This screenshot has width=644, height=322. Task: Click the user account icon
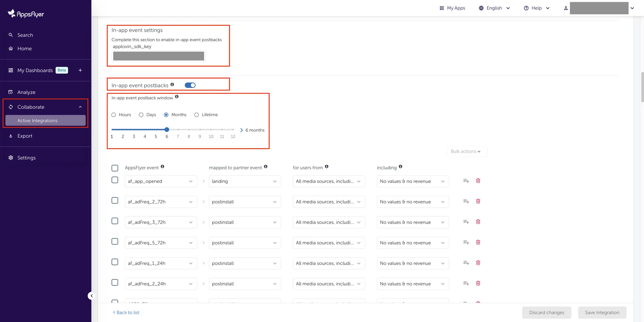[566, 8]
